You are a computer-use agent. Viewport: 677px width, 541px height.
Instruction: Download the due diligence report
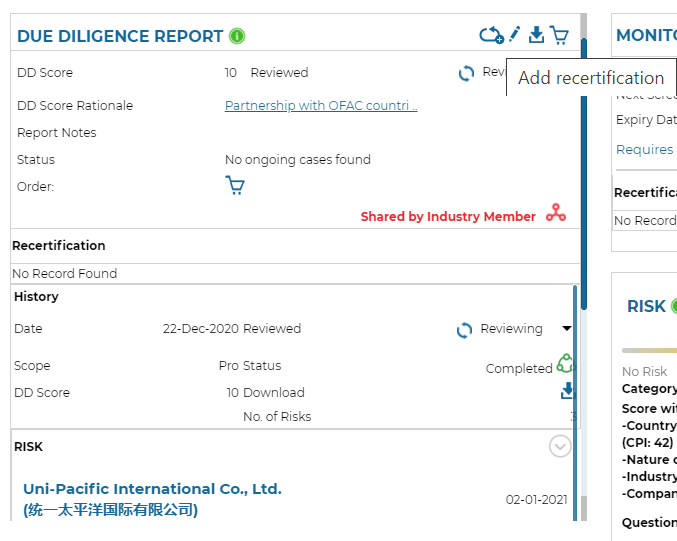pos(536,35)
